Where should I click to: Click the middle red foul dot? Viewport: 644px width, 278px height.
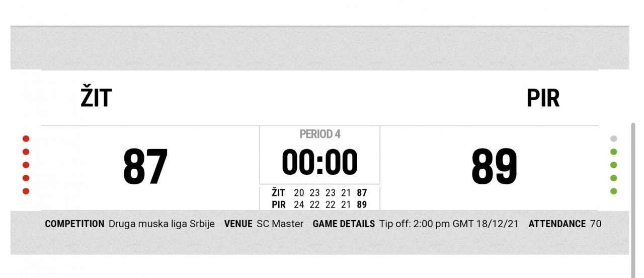[26, 165]
